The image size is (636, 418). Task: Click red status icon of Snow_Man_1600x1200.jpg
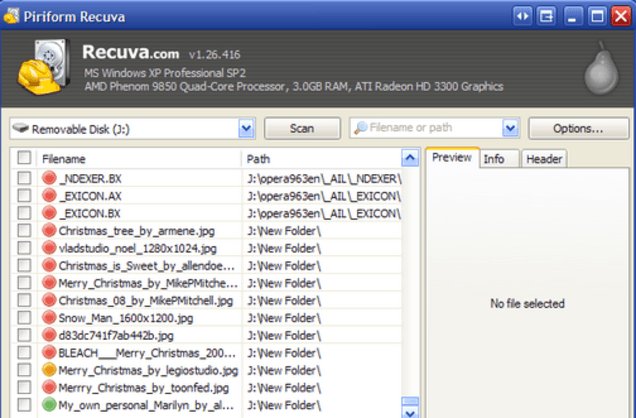coord(49,317)
